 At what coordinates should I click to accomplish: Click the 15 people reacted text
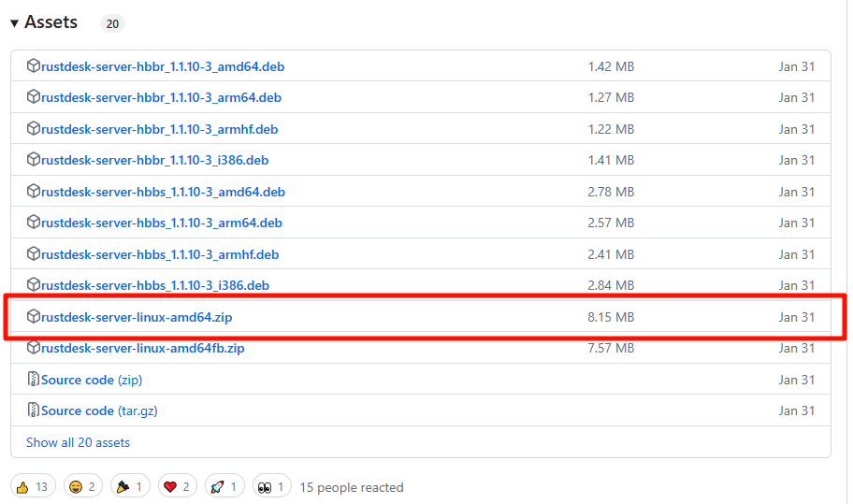352,488
